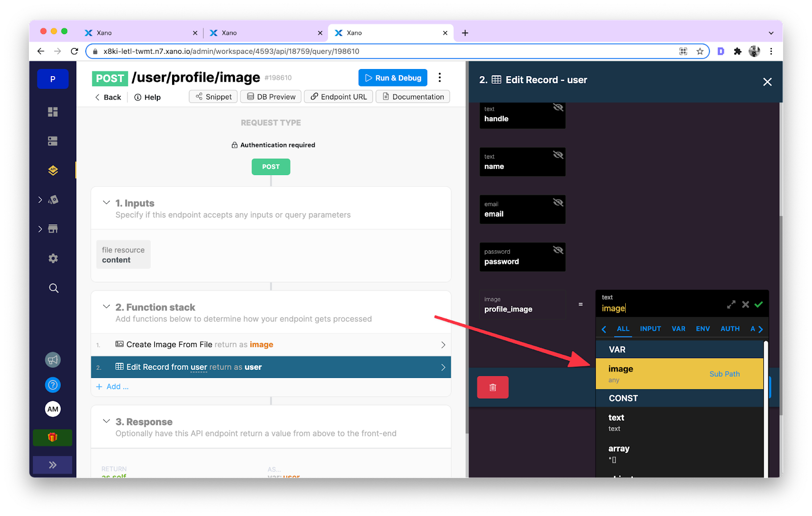Delete the profile_image value using the trash icon

click(492, 387)
